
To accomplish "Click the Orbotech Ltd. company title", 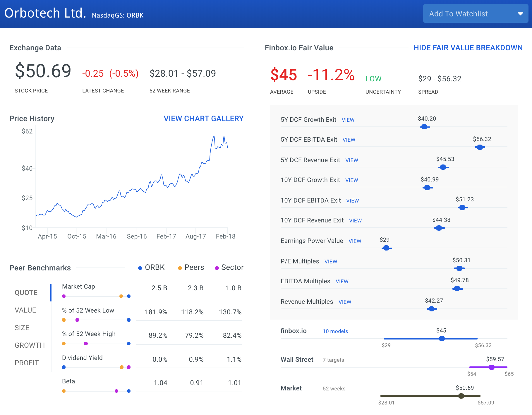I will (45, 13).
